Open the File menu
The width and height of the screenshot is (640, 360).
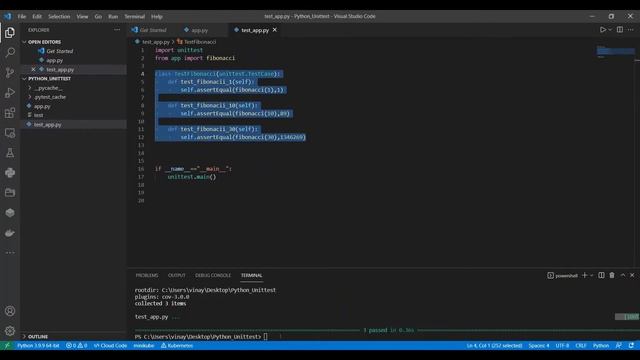22,16
